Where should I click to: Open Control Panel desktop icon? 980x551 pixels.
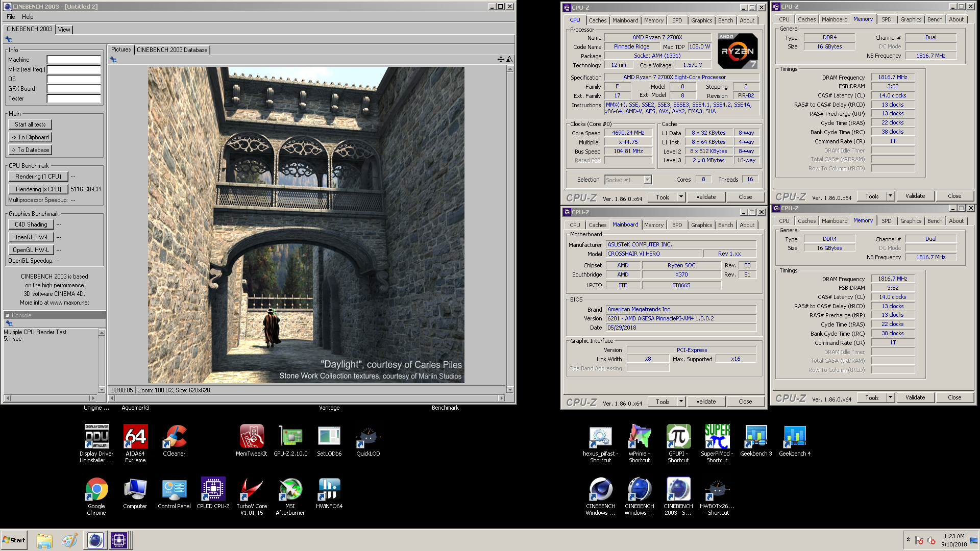(x=174, y=493)
